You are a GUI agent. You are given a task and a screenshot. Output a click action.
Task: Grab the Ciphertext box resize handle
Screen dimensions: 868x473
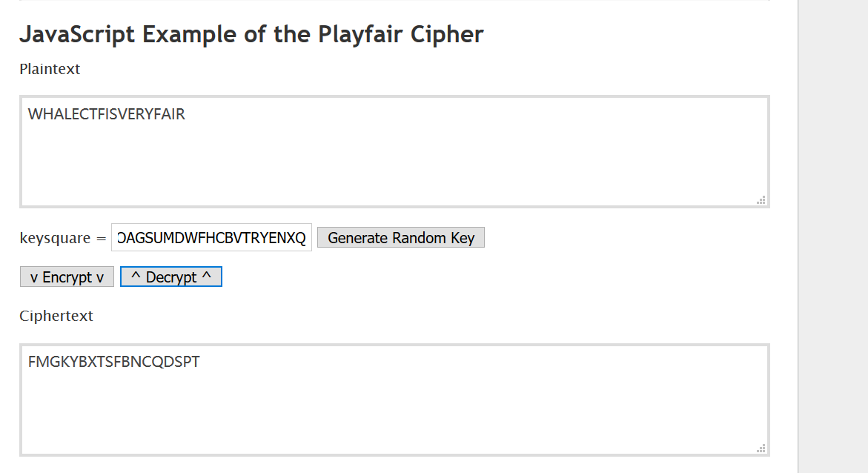761,448
